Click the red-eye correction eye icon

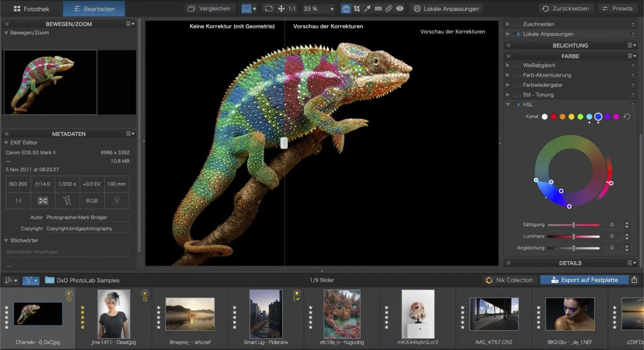pos(400,9)
